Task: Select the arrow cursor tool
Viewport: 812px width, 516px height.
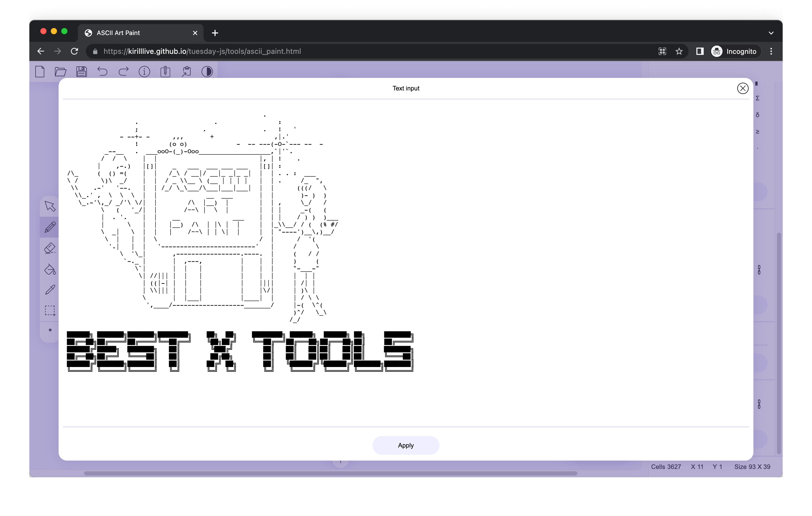Action: [50, 206]
